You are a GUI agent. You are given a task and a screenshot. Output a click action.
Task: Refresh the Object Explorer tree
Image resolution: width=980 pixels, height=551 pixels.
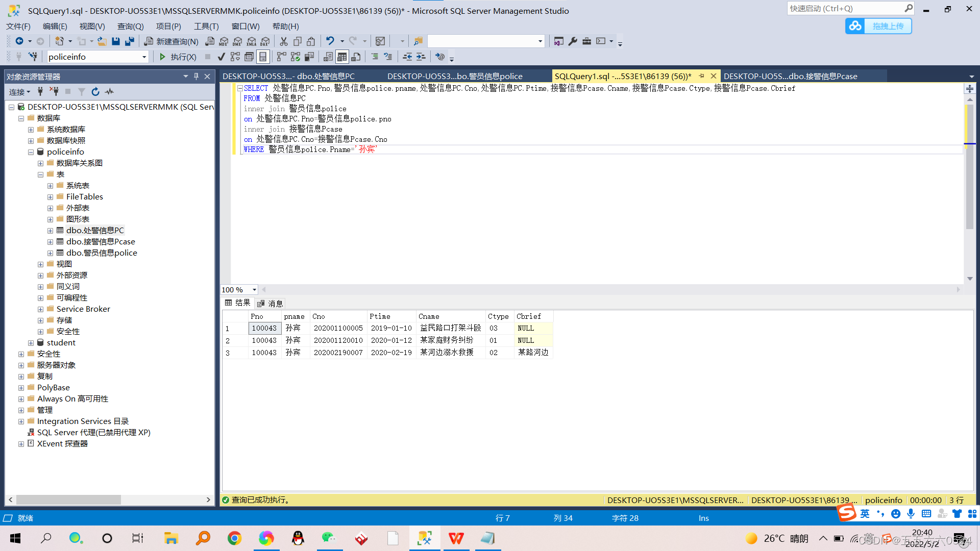95,92
